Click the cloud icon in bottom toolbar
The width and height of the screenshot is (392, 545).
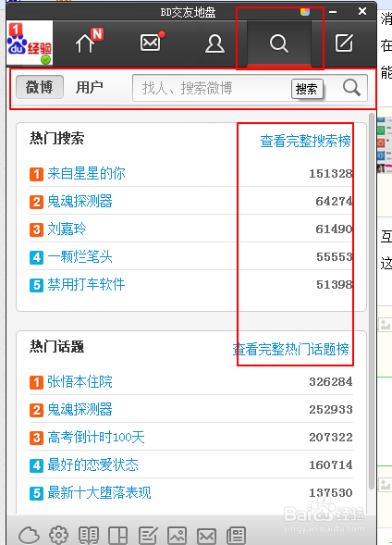pos(30,535)
